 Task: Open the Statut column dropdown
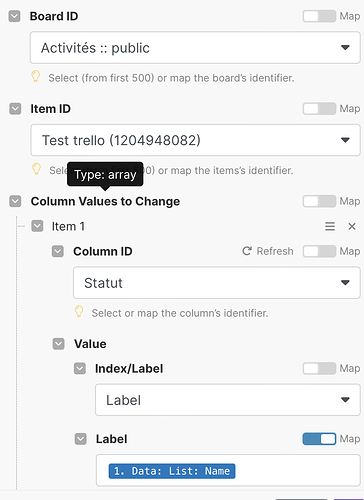(217, 283)
